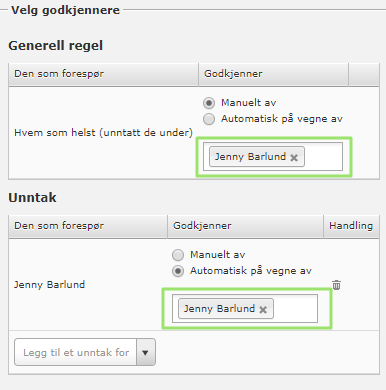This screenshot has width=386, height=390.
Task: Click Jenny Barlund requester name in Unntak row
Action: 49,285
